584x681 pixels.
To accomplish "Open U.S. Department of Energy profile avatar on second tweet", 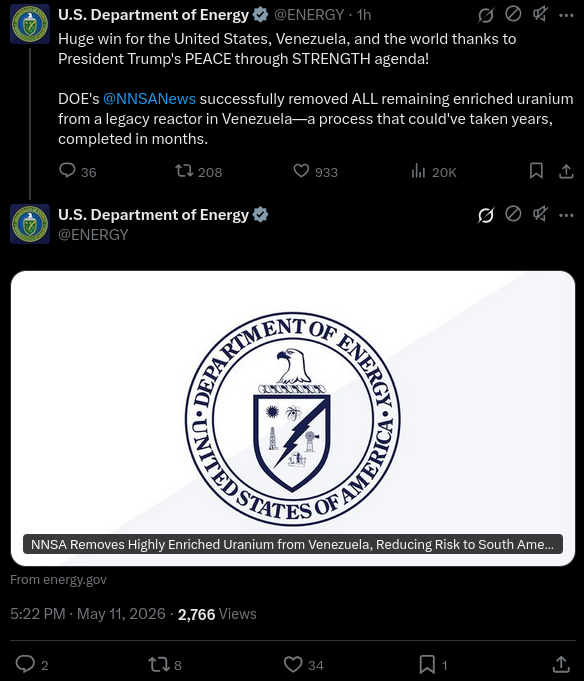I will coord(30,224).
